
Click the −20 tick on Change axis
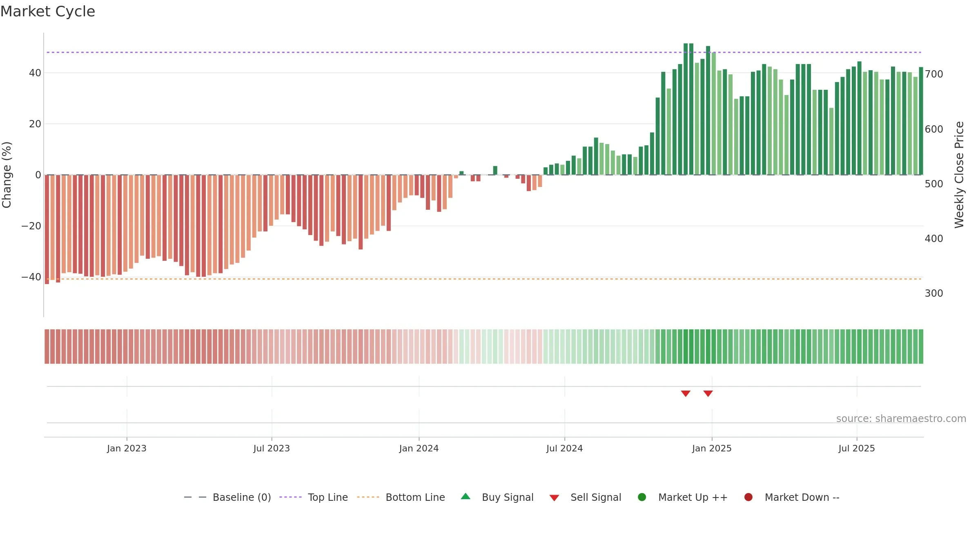[x=31, y=226]
